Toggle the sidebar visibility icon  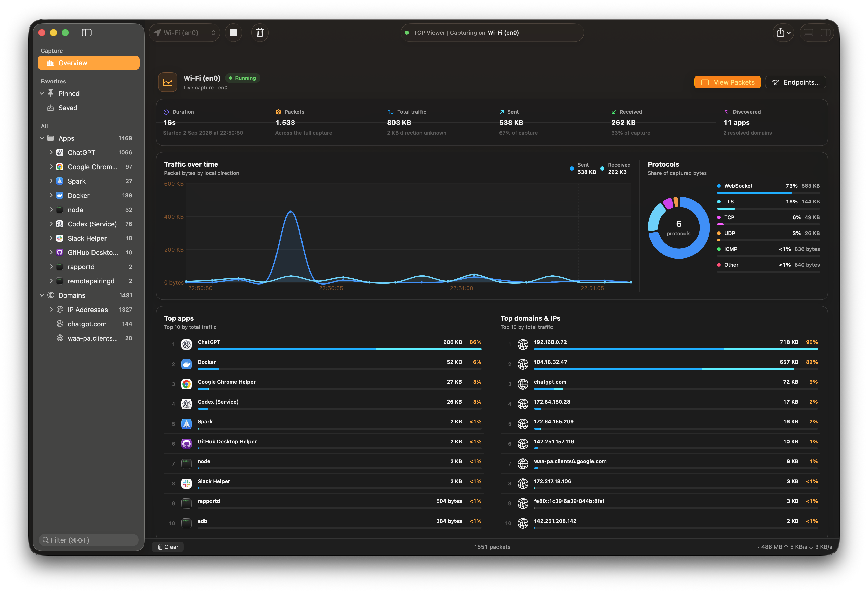pyautogui.click(x=87, y=33)
